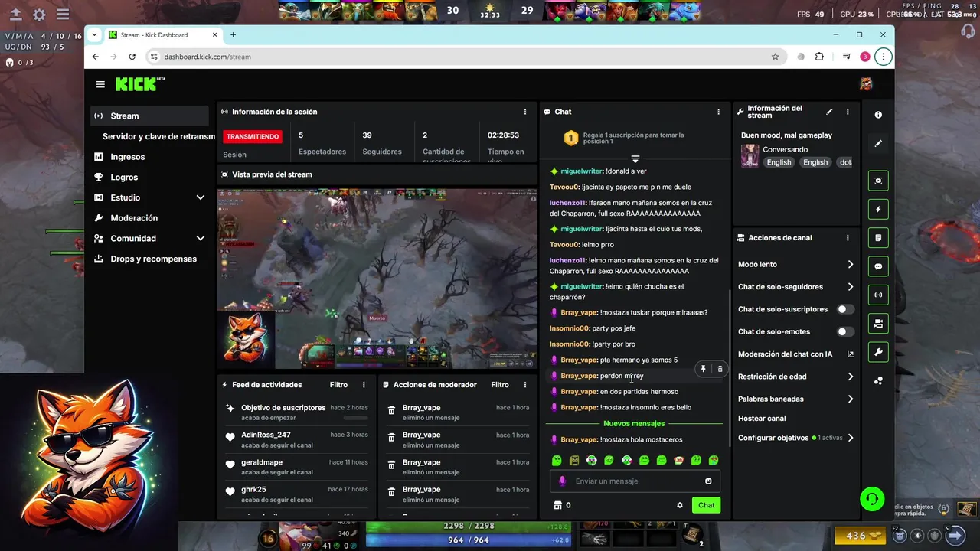
Task: Open the profile avatar at top right
Action: 866,84
